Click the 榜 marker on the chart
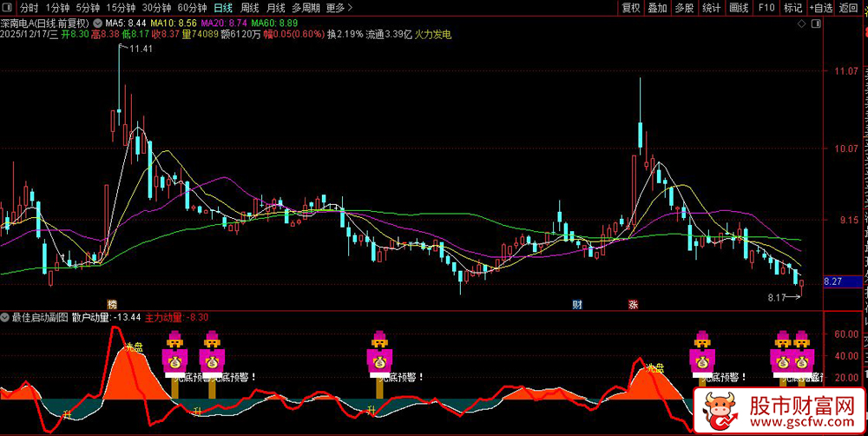 tap(112, 304)
